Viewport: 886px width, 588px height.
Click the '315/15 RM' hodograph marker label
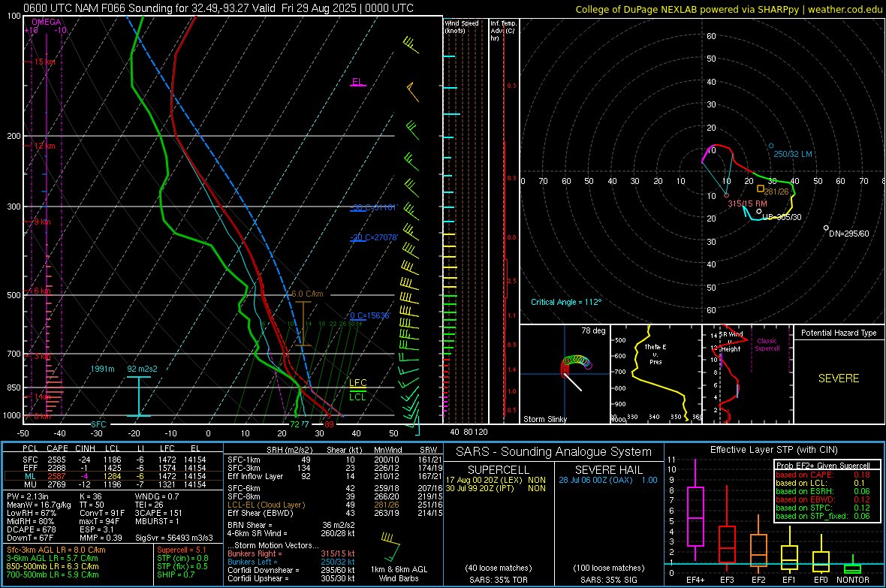click(747, 204)
